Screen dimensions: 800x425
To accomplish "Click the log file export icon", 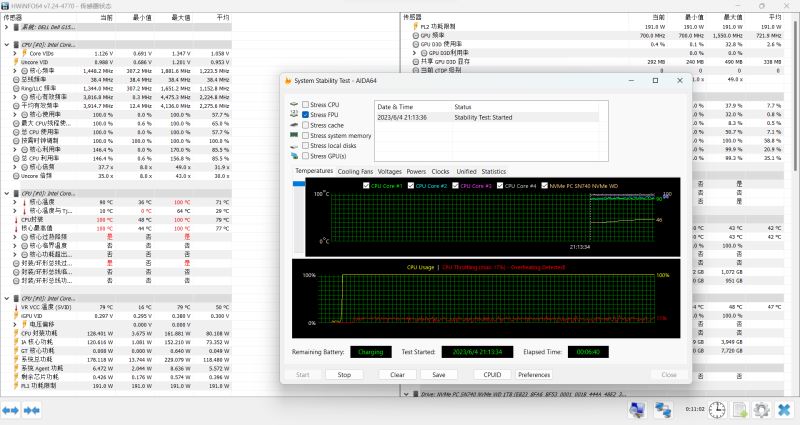I will tap(739, 409).
